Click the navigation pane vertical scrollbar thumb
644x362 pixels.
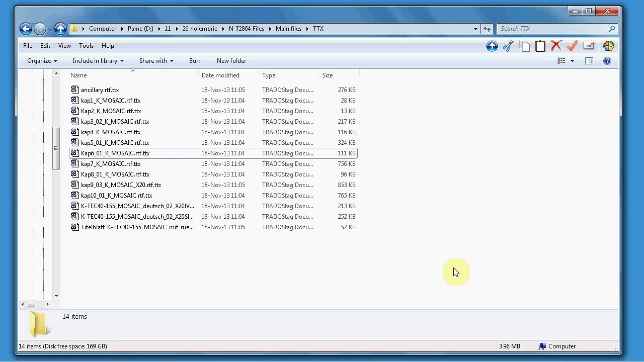click(x=56, y=148)
